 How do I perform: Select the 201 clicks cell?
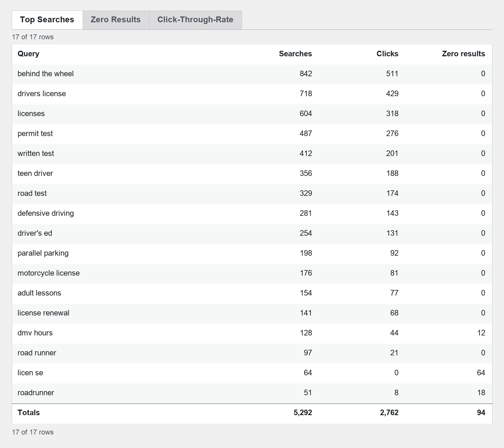click(392, 154)
